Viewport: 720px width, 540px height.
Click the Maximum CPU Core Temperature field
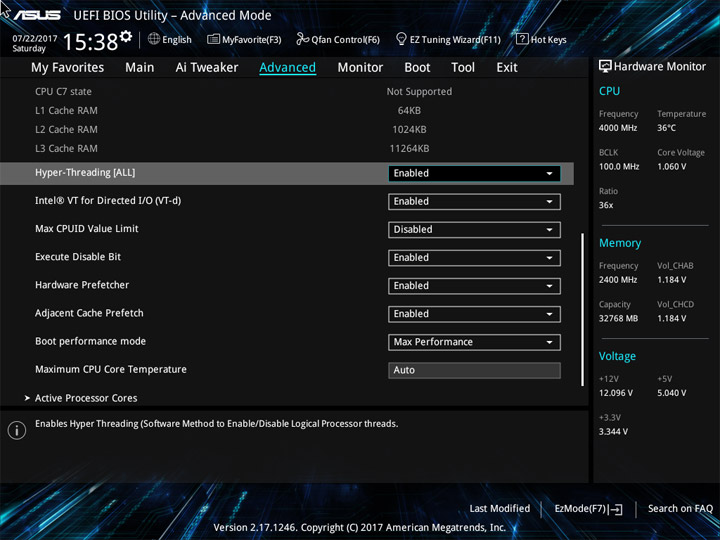pyautogui.click(x=474, y=370)
